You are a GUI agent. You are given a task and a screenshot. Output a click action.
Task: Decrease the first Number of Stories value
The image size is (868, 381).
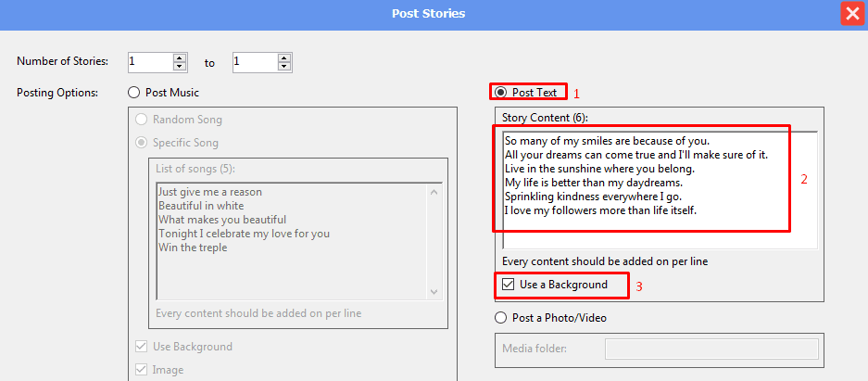180,67
